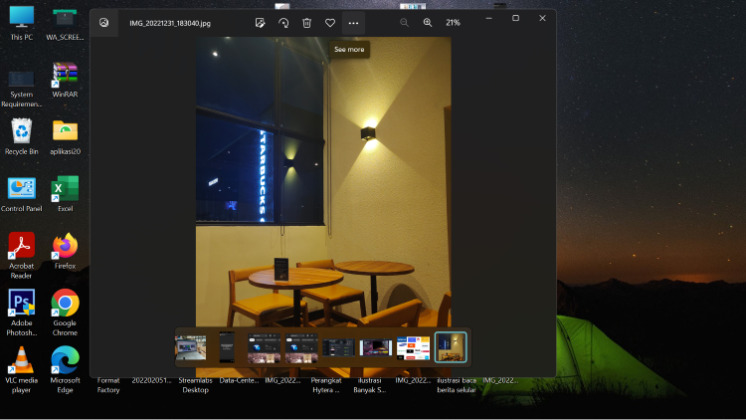
Task: Rotate the photo with the rotate icon
Action: [x=284, y=23]
